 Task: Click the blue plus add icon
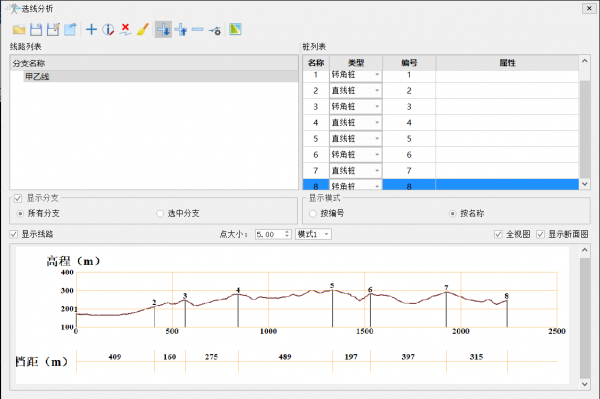click(91, 29)
